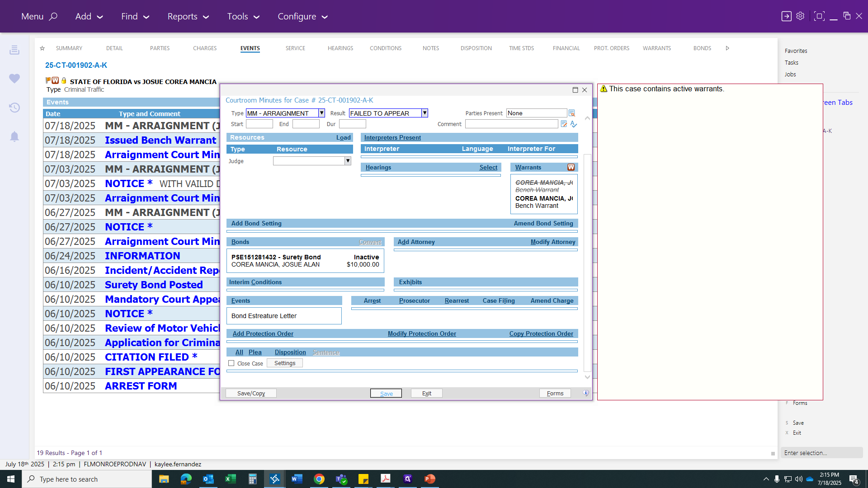Viewport: 868px width, 488px height.
Task: Click the Comment input field
Action: [512, 124]
